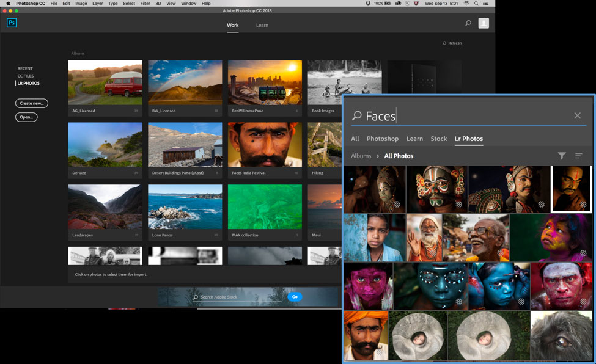Open the 3D menu
This screenshot has height=364, width=596.
[x=158, y=4]
